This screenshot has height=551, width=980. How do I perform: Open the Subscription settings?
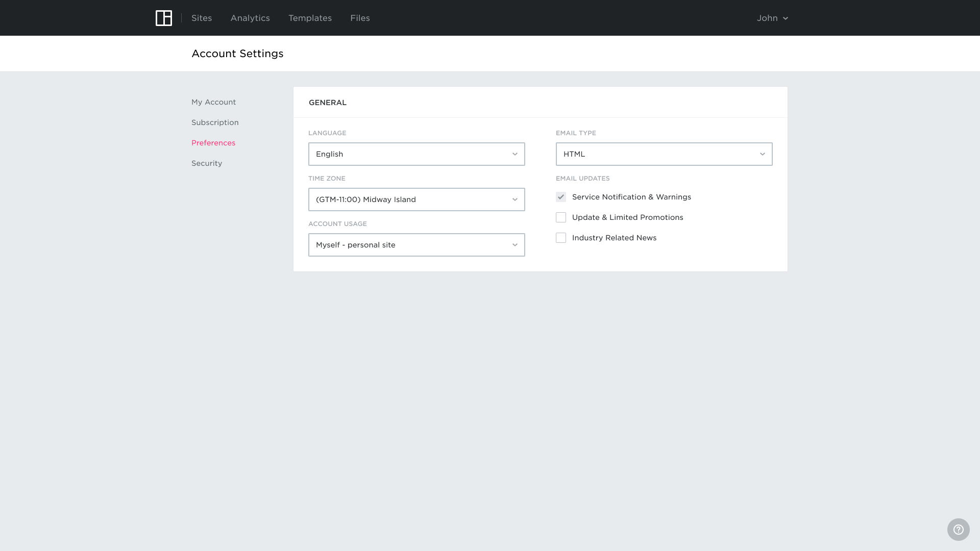click(x=214, y=122)
